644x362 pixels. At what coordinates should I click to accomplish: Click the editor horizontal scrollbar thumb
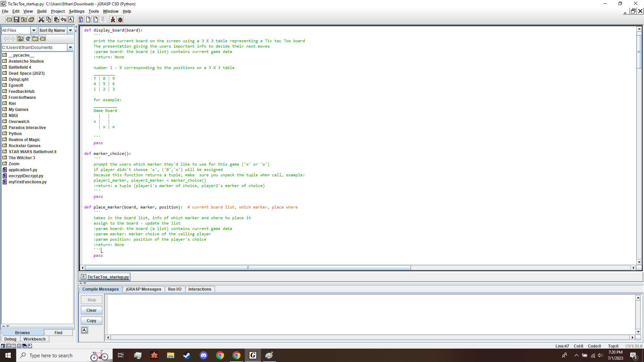pos(248,268)
